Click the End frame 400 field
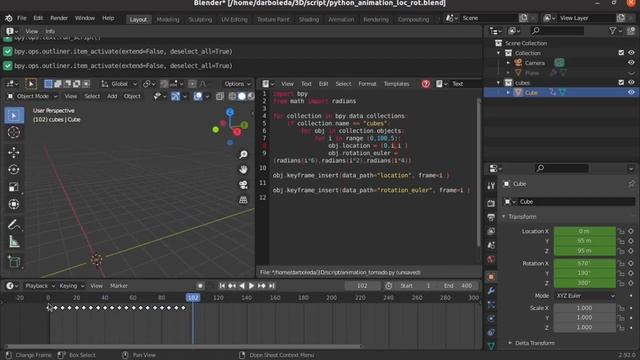 (x=458, y=286)
